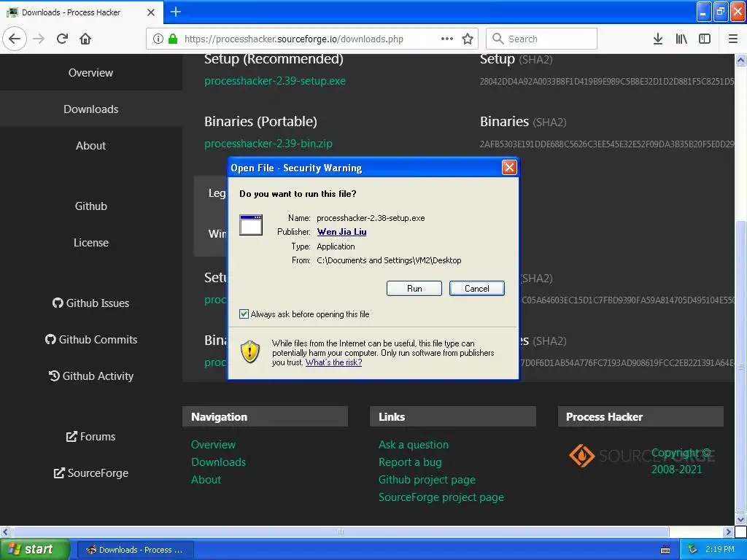Open the page actions three-dot menu

click(447, 39)
